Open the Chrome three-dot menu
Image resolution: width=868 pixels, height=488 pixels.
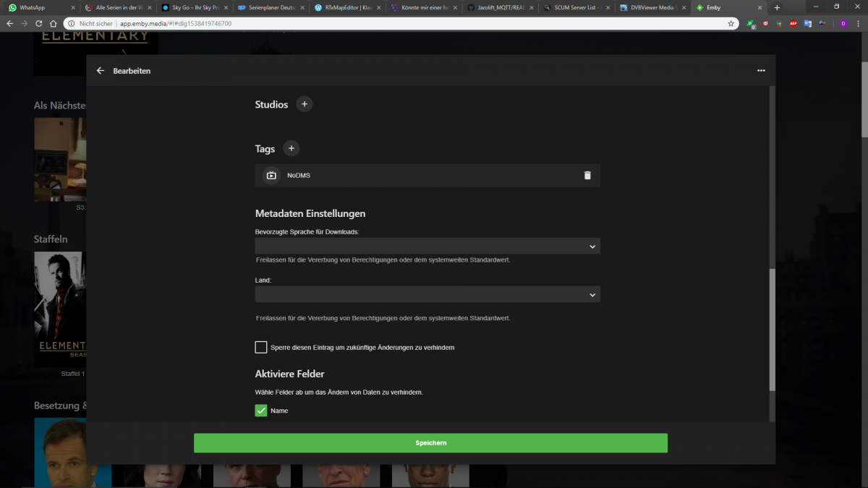pos(859,23)
